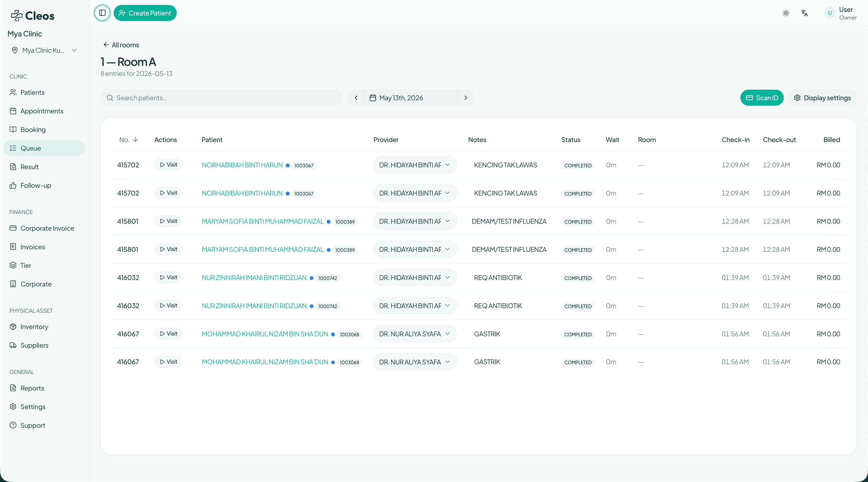
Task: Open Invoices in the sidebar
Action: (44, 247)
